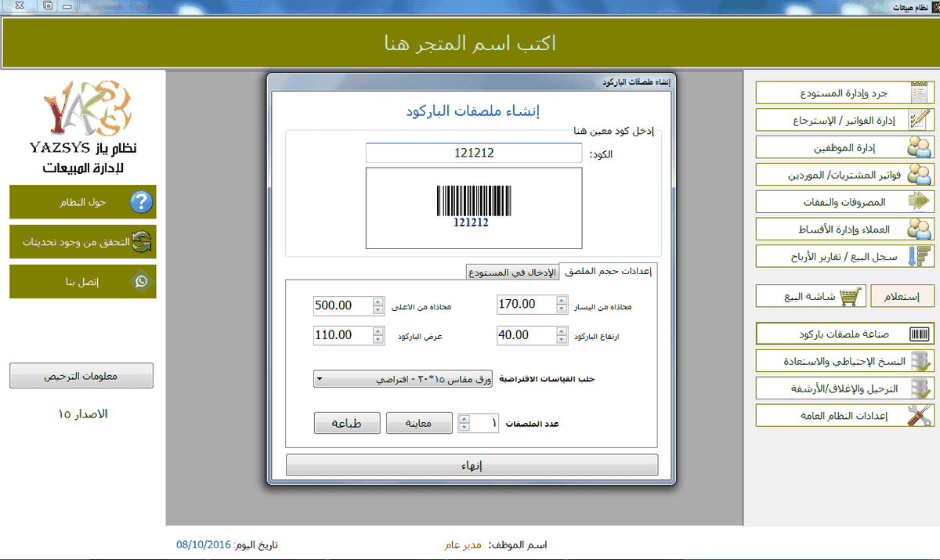The image size is (940, 560).
Task: Click the WhatsApp contact us button (إتصل بنا)
Action: [83, 281]
